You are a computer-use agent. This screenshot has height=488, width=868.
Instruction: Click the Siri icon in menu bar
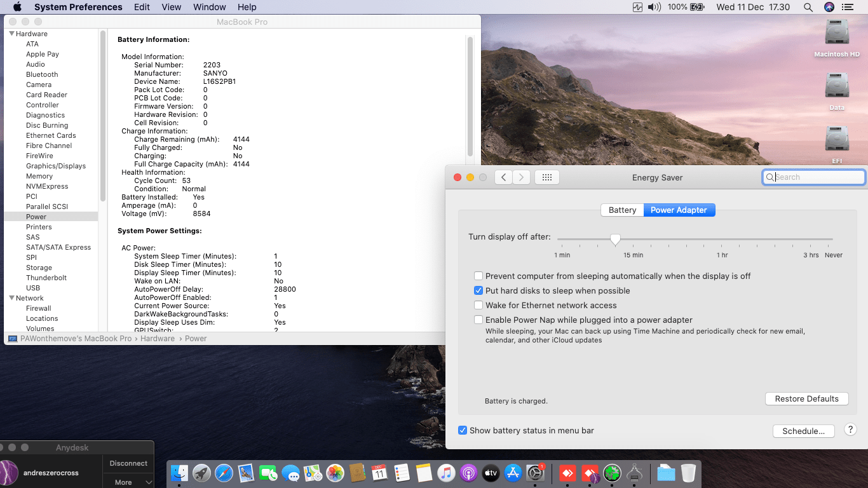coord(829,7)
